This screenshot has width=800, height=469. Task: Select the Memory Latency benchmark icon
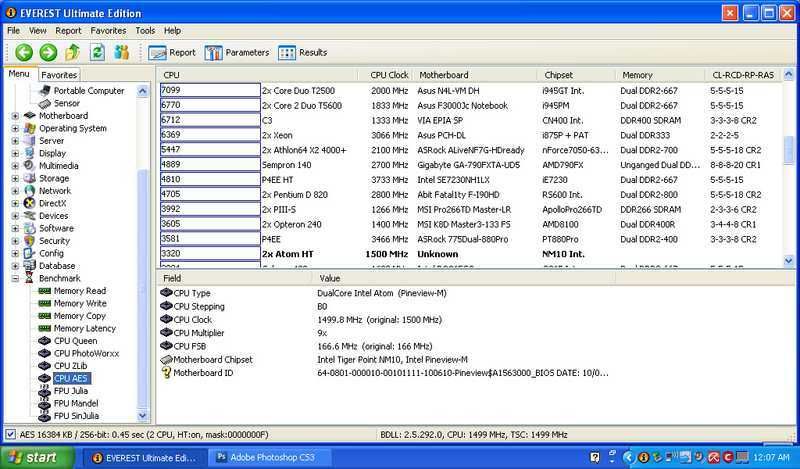click(45, 328)
